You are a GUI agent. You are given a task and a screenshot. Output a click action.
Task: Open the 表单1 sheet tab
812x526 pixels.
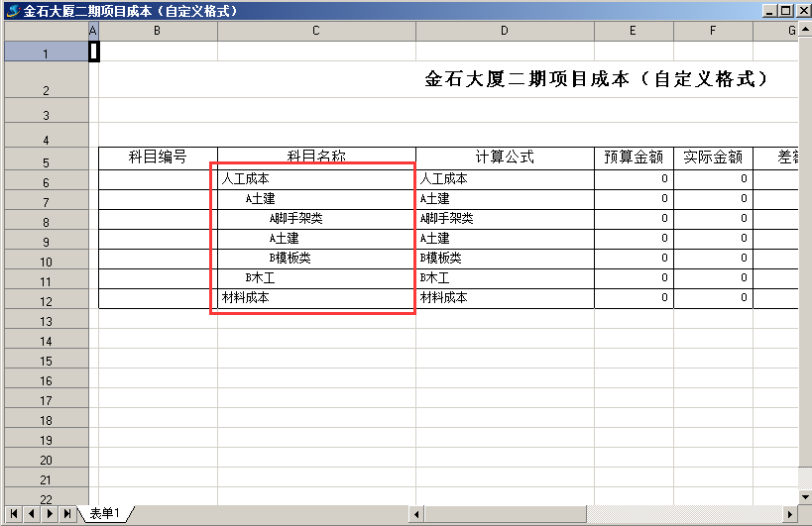coord(104,513)
